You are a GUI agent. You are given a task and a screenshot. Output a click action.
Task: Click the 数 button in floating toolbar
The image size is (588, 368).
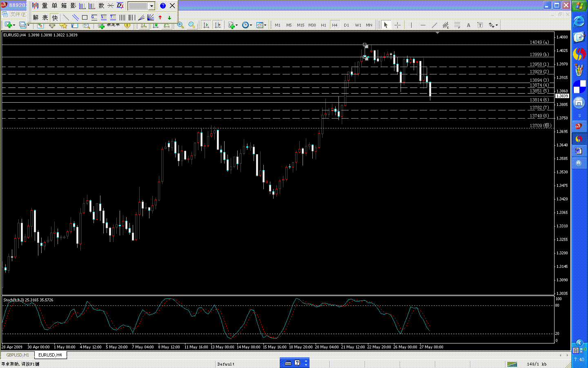(101, 6)
